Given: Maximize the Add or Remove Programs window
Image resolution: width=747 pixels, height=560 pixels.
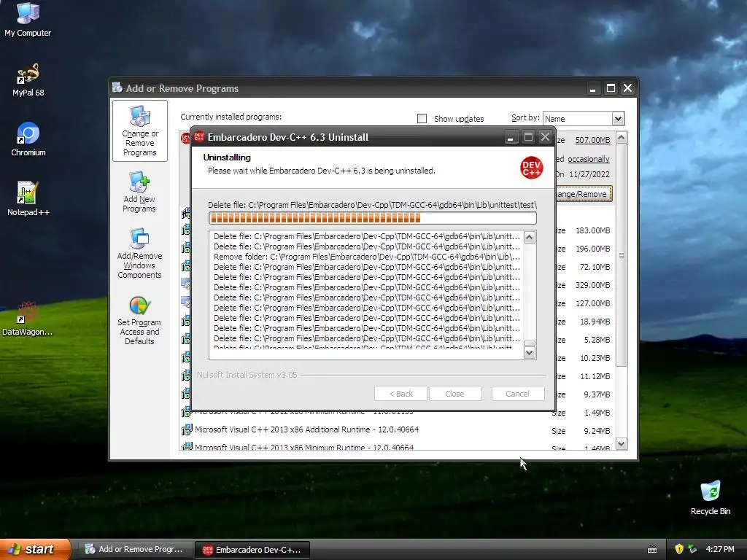Looking at the screenshot, I should (x=611, y=88).
